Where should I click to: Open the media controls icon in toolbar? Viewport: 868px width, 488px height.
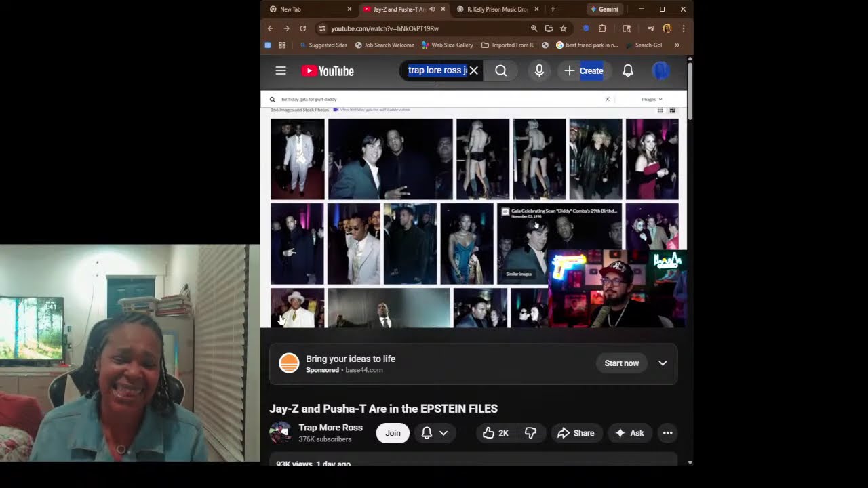pos(651,28)
